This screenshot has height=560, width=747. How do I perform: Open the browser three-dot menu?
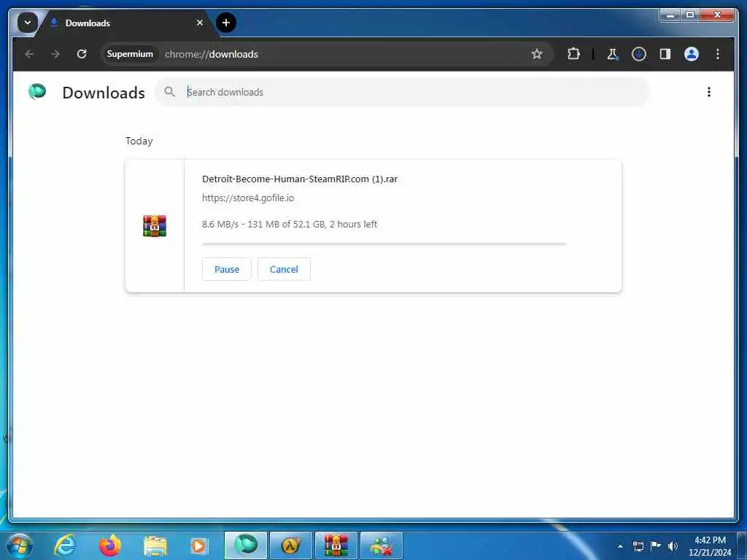(x=717, y=54)
